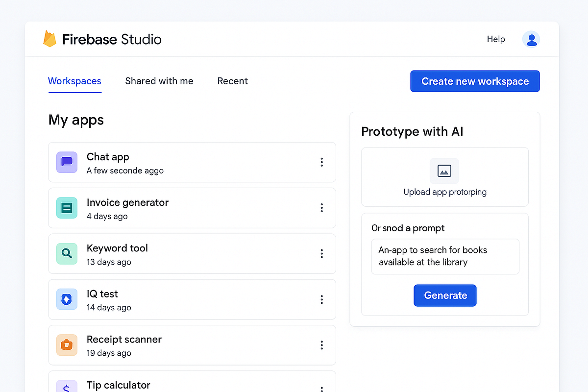Open the Recent tab

click(x=232, y=81)
